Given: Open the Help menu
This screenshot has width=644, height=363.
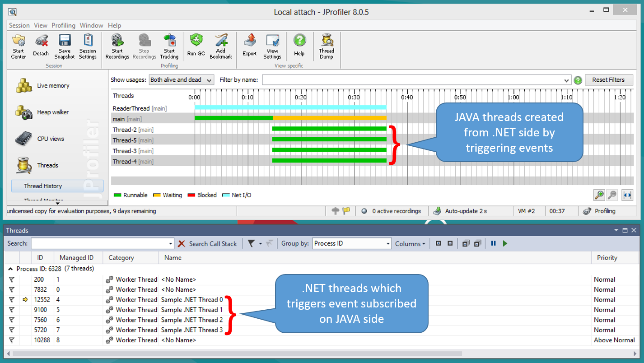Looking at the screenshot, I should (x=114, y=25).
